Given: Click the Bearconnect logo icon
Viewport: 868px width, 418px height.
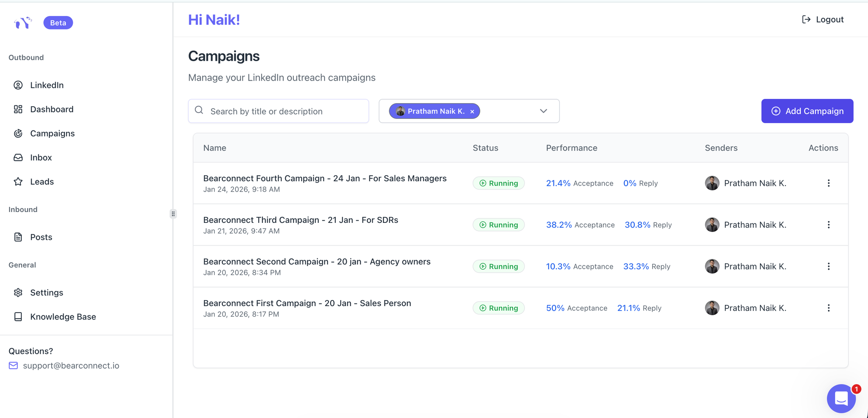Looking at the screenshot, I should tap(23, 23).
